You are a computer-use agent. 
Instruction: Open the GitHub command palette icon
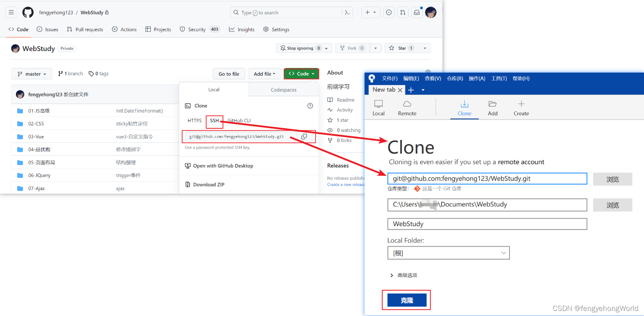(347, 12)
